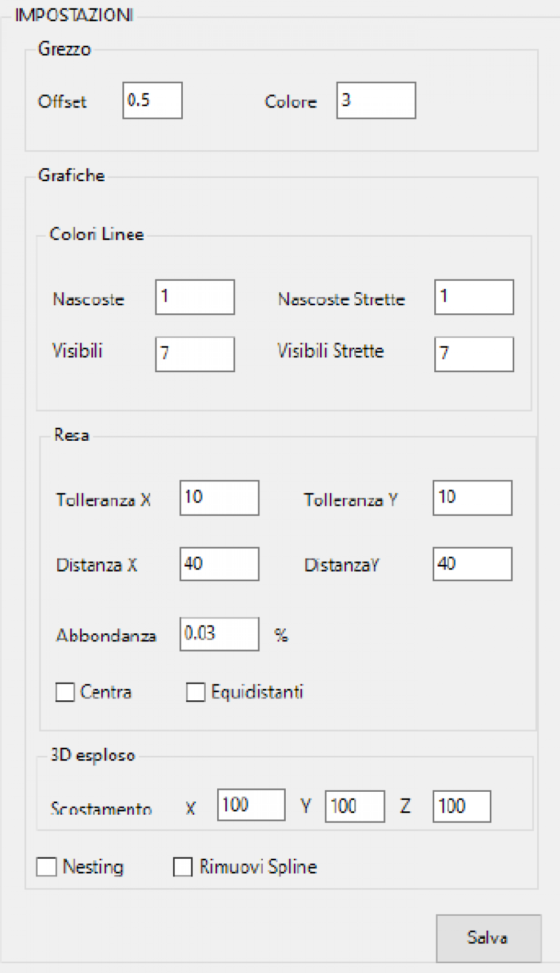Click the Rimuovi Spline label text

click(258, 867)
